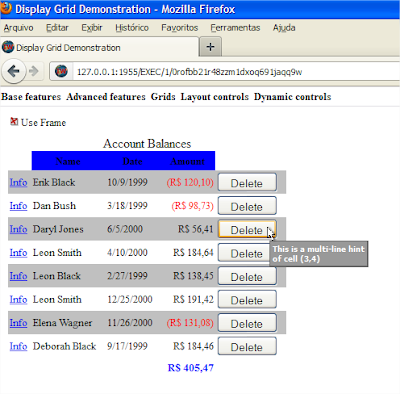Open the Exibir menu

click(x=92, y=28)
